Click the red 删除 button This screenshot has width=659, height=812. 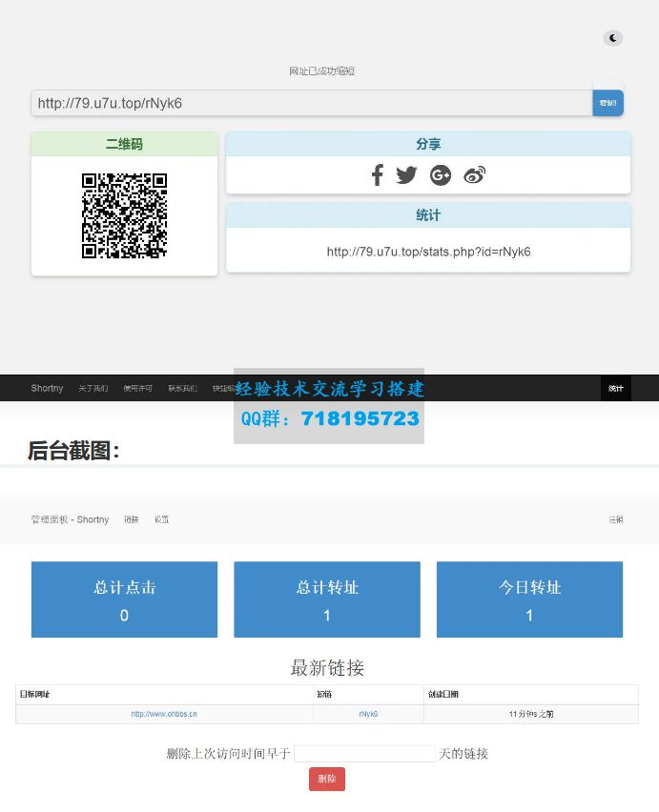click(x=327, y=779)
